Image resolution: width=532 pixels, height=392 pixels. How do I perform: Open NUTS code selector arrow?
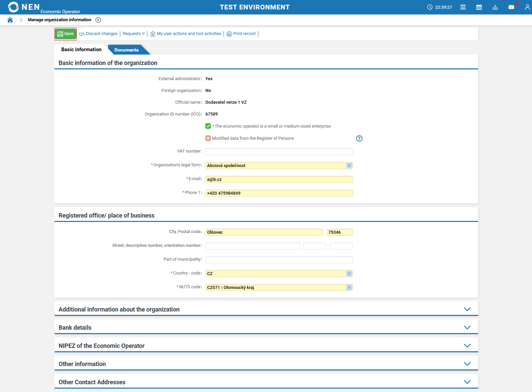point(349,287)
